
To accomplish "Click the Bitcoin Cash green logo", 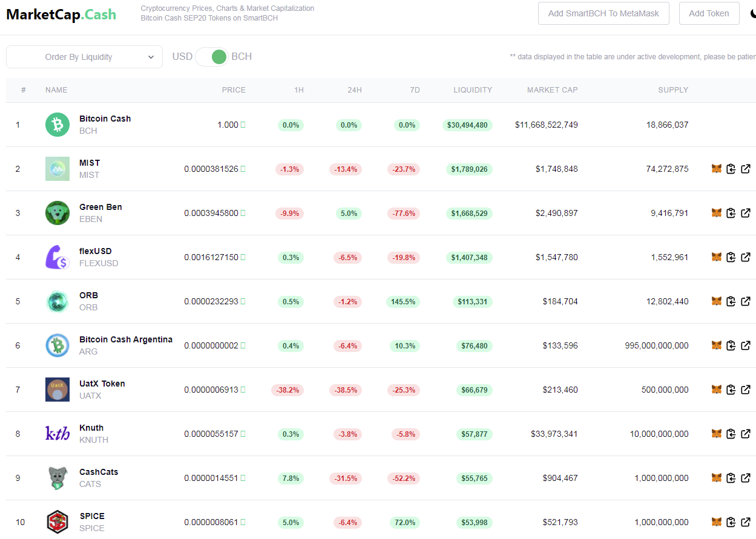I will (58, 125).
